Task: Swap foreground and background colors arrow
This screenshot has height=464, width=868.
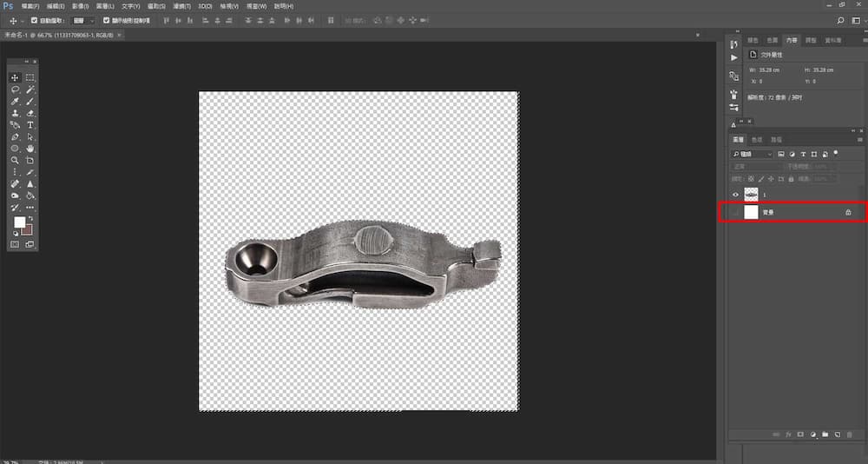Action: point(30,218)
